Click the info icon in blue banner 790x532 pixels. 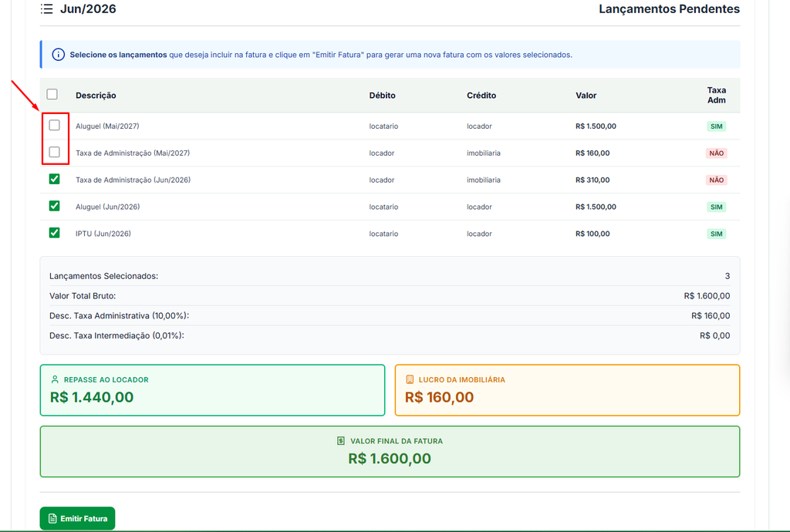pos(59,55)
